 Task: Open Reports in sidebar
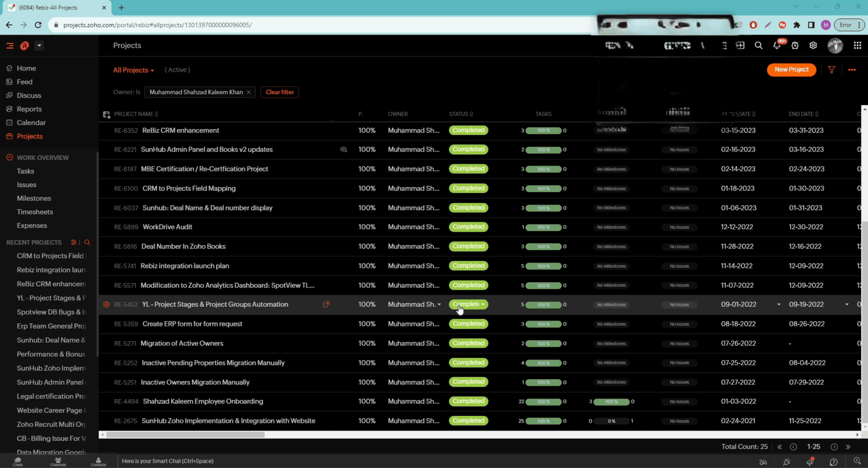tap(29, 109)
